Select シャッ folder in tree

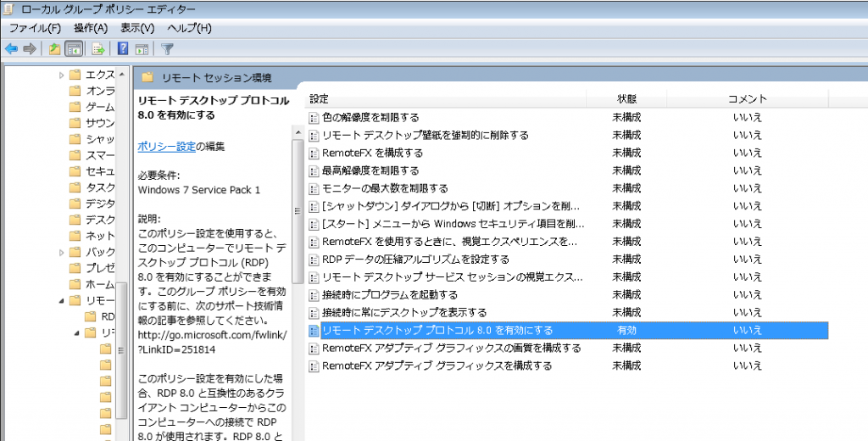click(x=100, y=139)
